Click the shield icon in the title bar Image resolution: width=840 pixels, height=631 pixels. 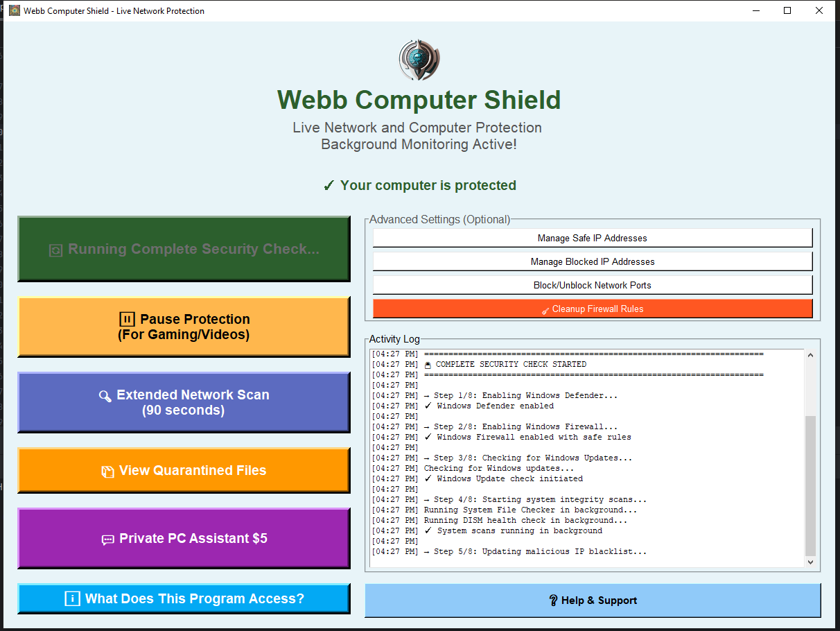[14, 10]
